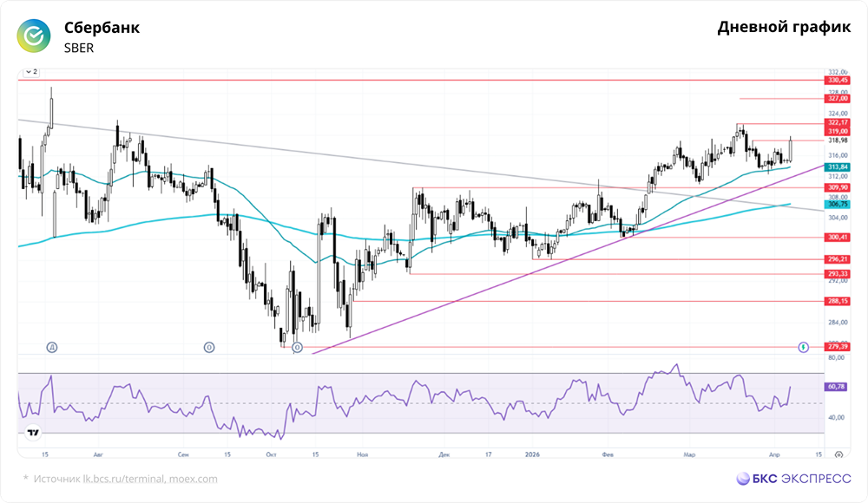Click the Окт label on time axis
The height and width of the screenshot is (503, 868).
tap(271, 454)
